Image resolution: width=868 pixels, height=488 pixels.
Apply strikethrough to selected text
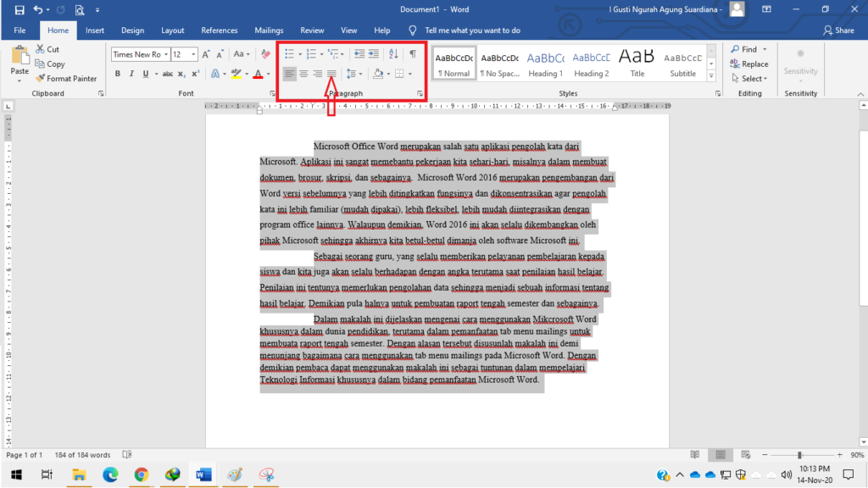click(167, 74)
